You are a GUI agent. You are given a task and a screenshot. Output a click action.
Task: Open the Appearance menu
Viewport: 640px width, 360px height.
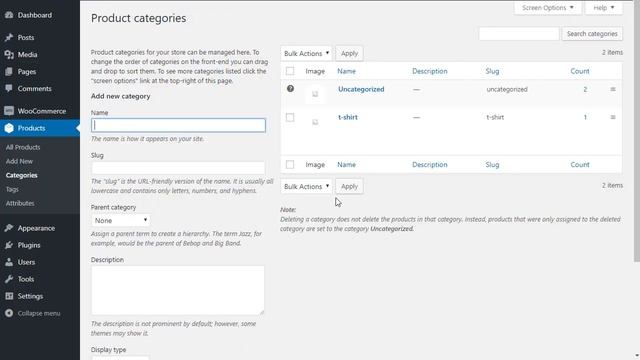point(36,228)
